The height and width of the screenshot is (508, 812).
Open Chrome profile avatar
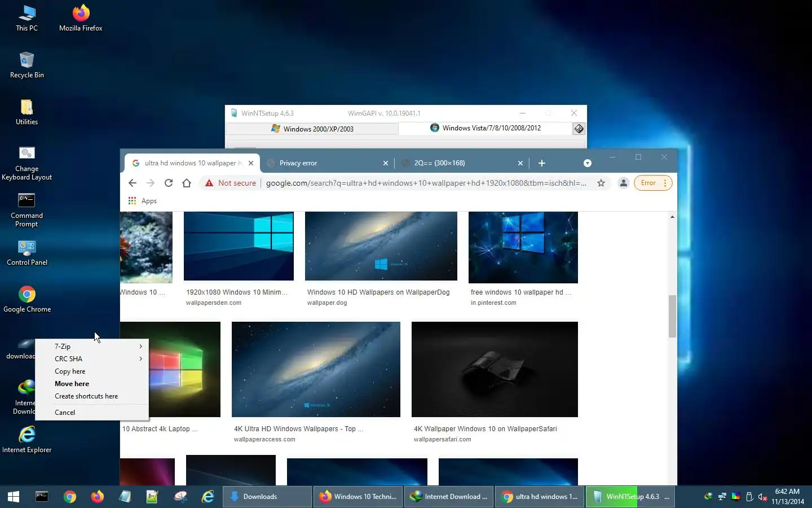(x=623, y=183)
